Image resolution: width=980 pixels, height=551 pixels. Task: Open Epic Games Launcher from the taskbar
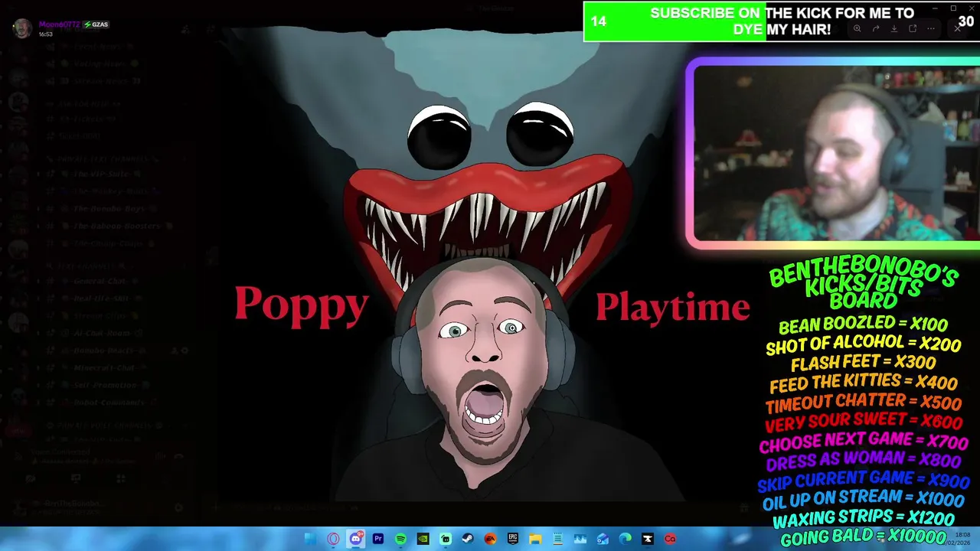(x=512, y=539)
